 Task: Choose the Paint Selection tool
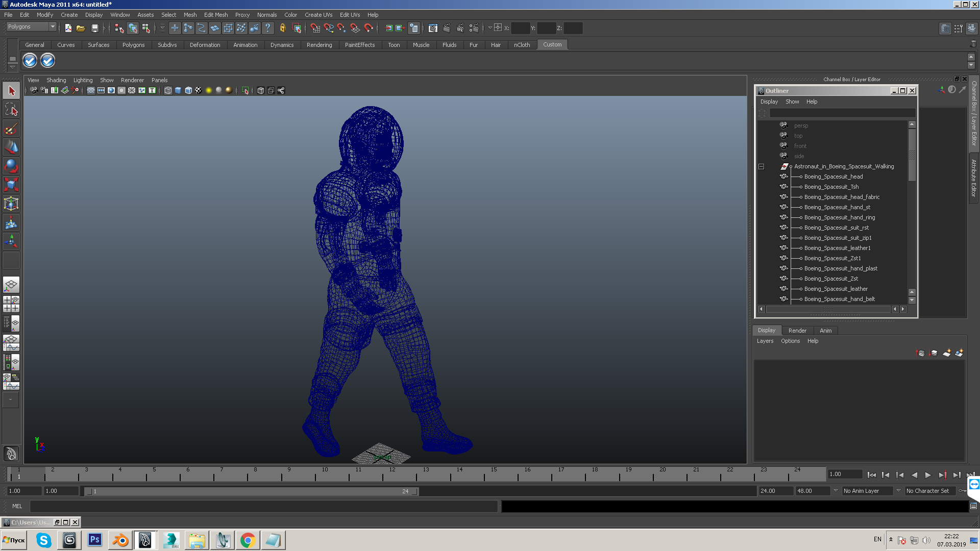click(11, 129)
